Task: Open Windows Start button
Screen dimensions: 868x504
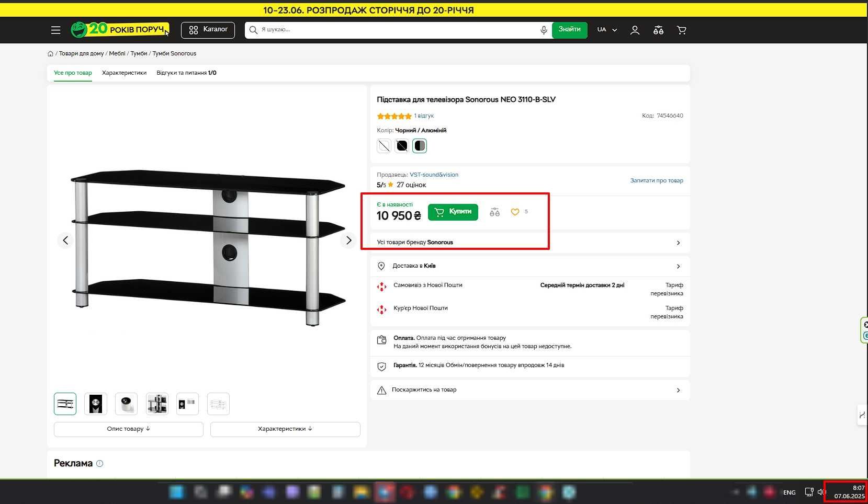Action: [176, 492]
